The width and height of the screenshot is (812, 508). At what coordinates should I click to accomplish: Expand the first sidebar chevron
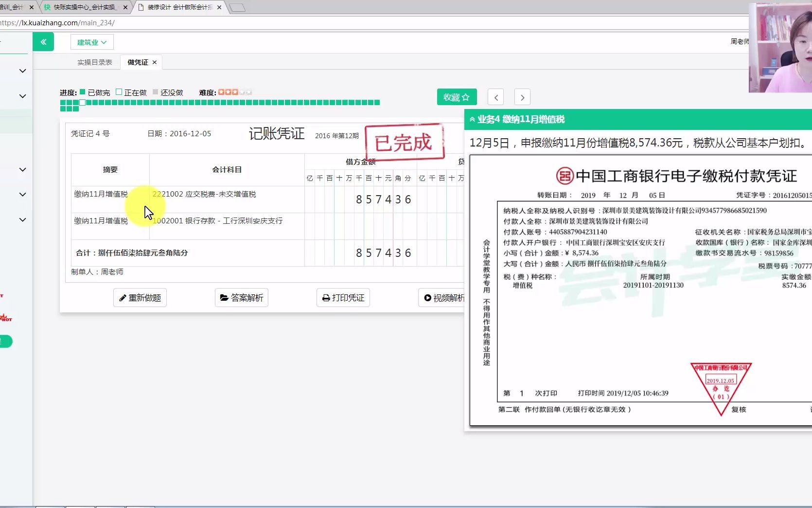[x=22, y=71]
